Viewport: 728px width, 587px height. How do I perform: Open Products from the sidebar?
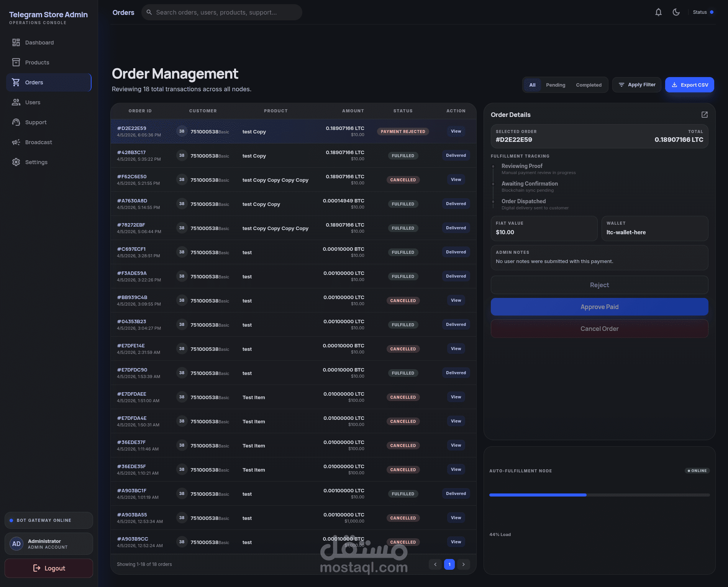[49, 62]
